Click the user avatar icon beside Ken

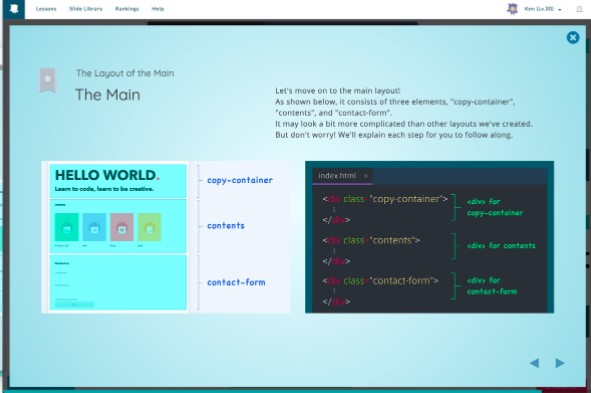click(512, 9)
